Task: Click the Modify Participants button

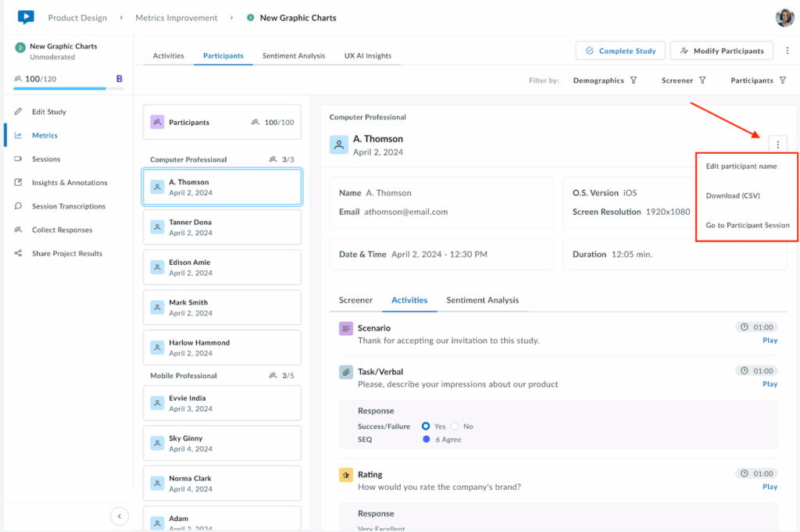Action: [721, 51]
